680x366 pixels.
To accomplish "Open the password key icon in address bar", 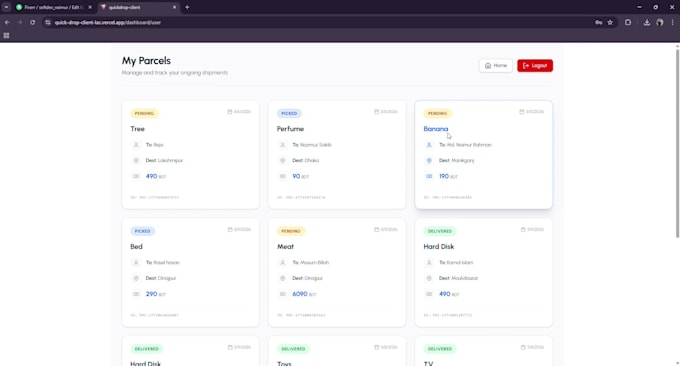I will tap(598, 23).
